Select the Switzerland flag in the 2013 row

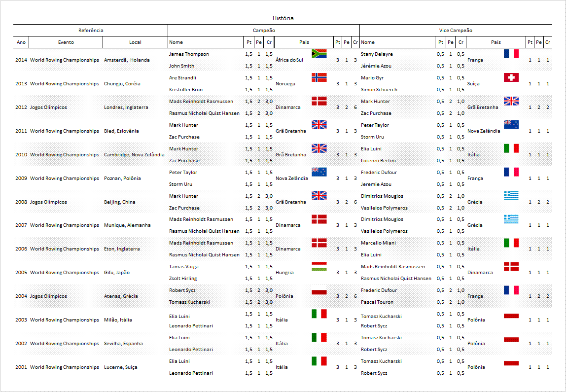[x=511, y=77]
